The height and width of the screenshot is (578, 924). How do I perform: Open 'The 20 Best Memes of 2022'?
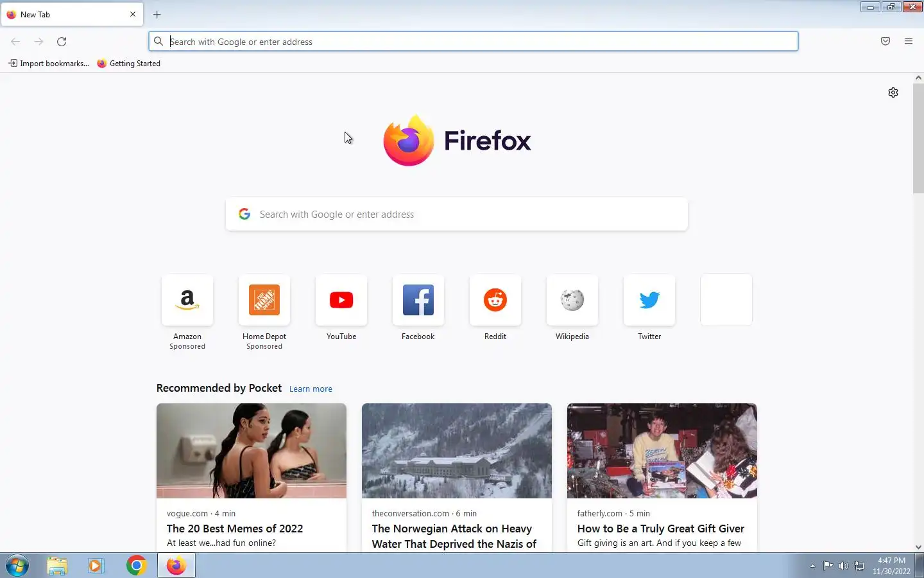(235, 529)
